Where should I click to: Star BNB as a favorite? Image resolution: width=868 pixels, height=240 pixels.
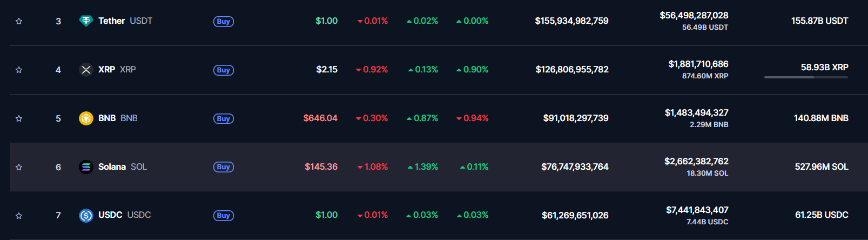(x=19, y=118)
